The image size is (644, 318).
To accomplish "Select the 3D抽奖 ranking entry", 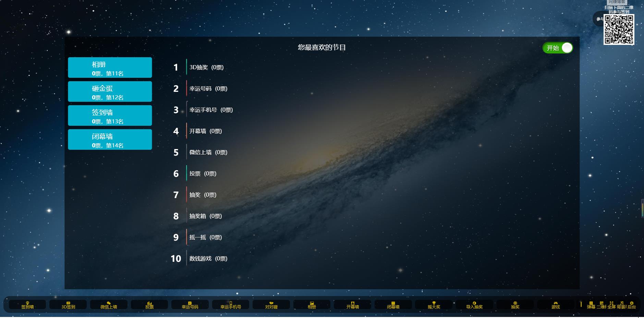I will (206, 68).
